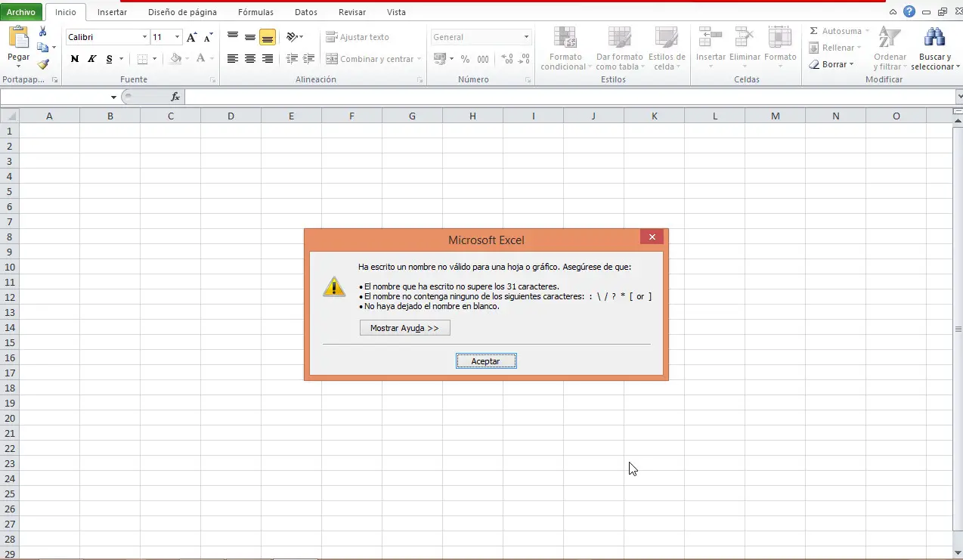Switch to the Fórmulas tab
The image size is (963, 560).
pos(255,12)
